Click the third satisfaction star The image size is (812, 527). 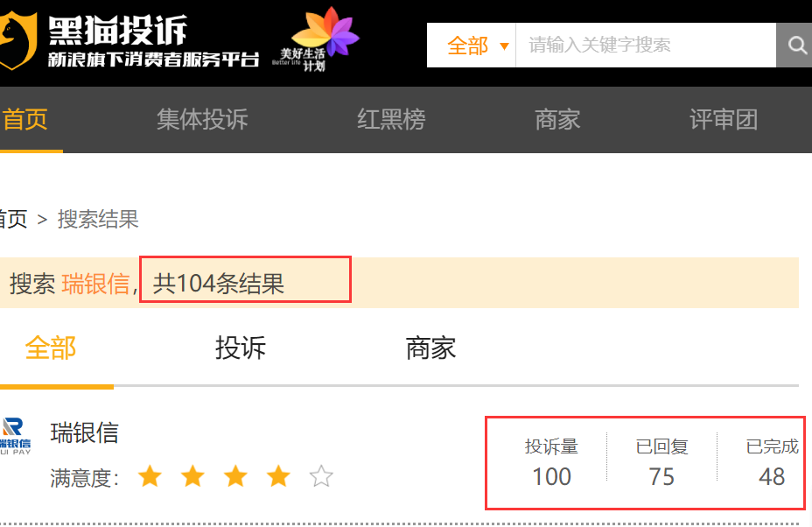click(x=235, y=477)
